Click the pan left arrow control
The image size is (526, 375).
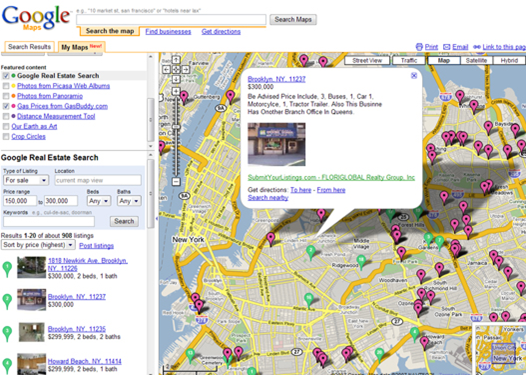[167, 69]
